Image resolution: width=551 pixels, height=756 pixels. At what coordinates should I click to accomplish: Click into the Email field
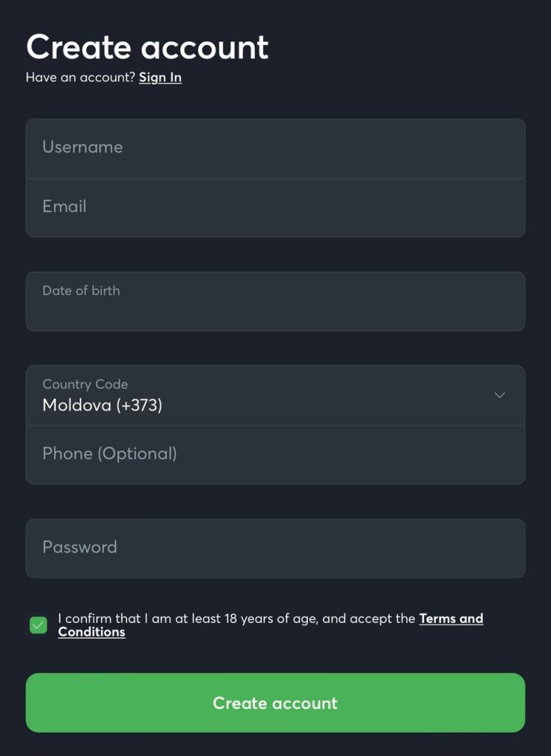pyautogui.click(x=275, y=207)
